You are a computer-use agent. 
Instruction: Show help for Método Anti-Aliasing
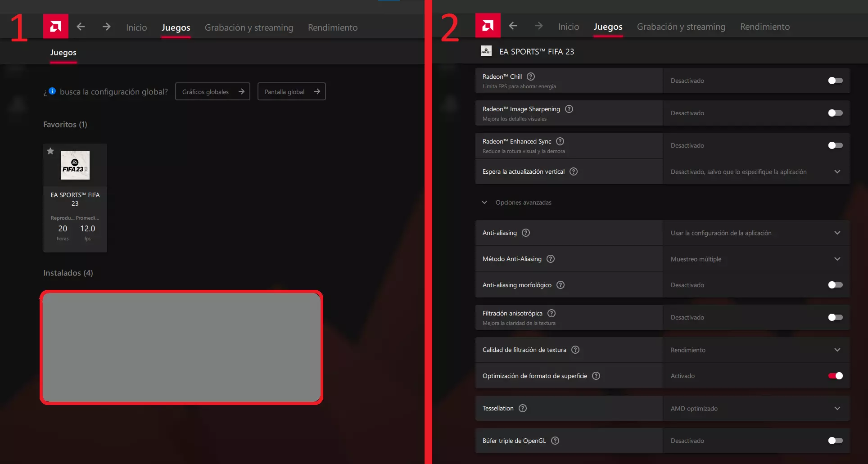(551, 259)
